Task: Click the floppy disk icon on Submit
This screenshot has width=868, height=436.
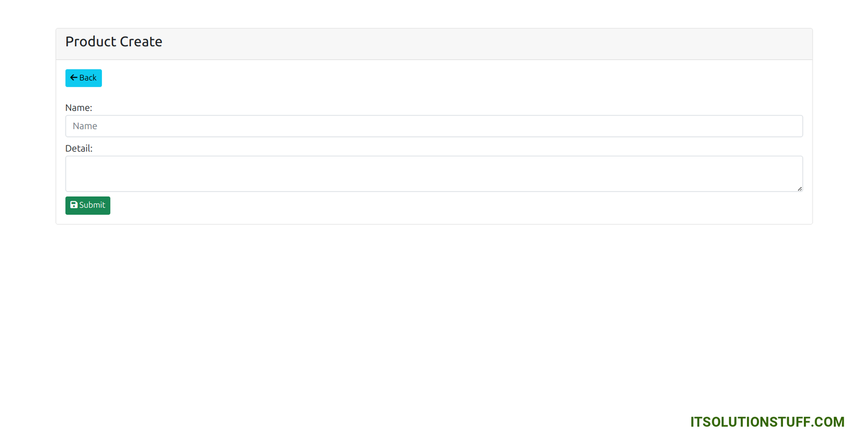Action: pyautogui.click(x=74, y=205)
